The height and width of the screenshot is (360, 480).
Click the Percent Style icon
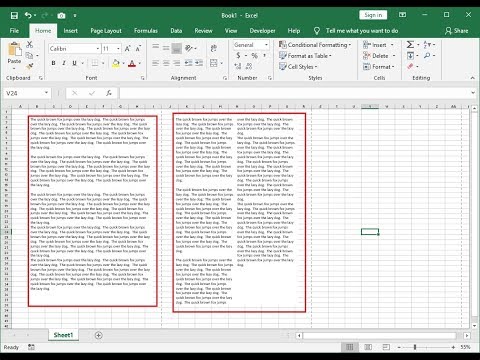click(x=254, y=56)
